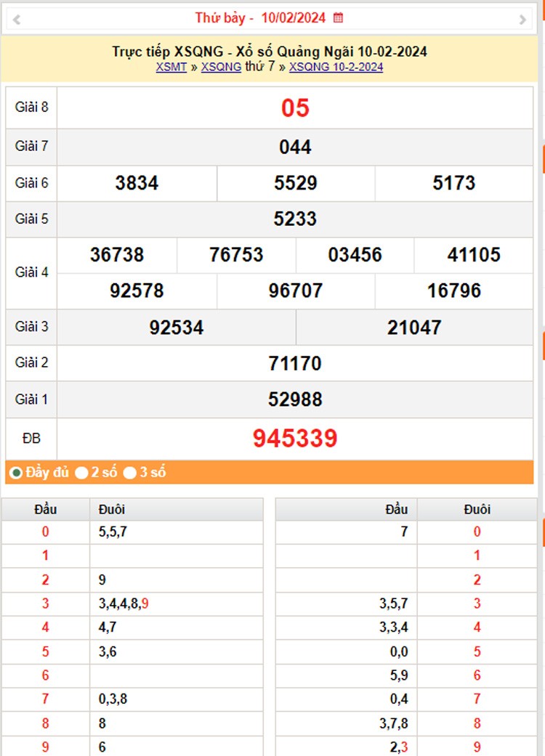
Task: Click the Giải 2 number 71170
Action: point(295,363)
